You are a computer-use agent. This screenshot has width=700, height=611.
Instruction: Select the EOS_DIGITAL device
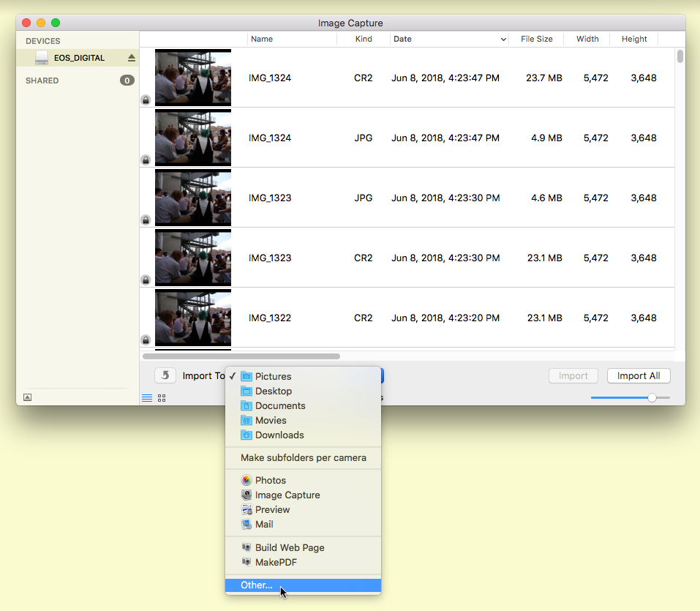pyautogui.click(x=78, y=58)
